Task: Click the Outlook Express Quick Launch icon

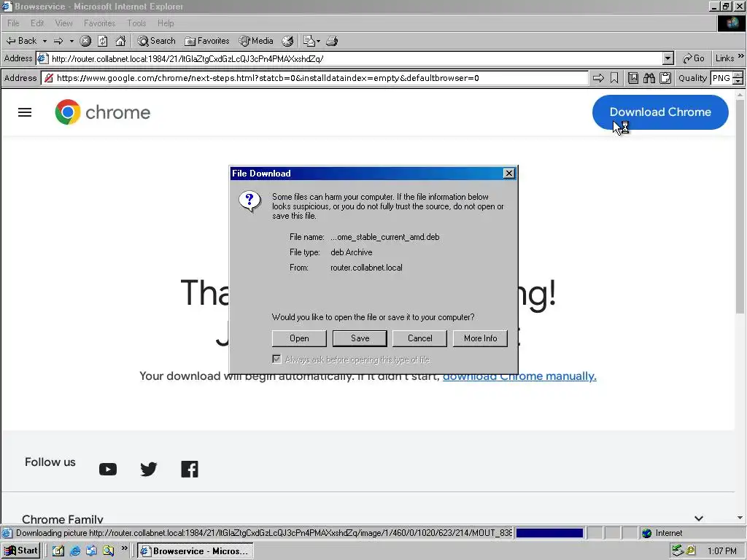Action: [91, 551]
